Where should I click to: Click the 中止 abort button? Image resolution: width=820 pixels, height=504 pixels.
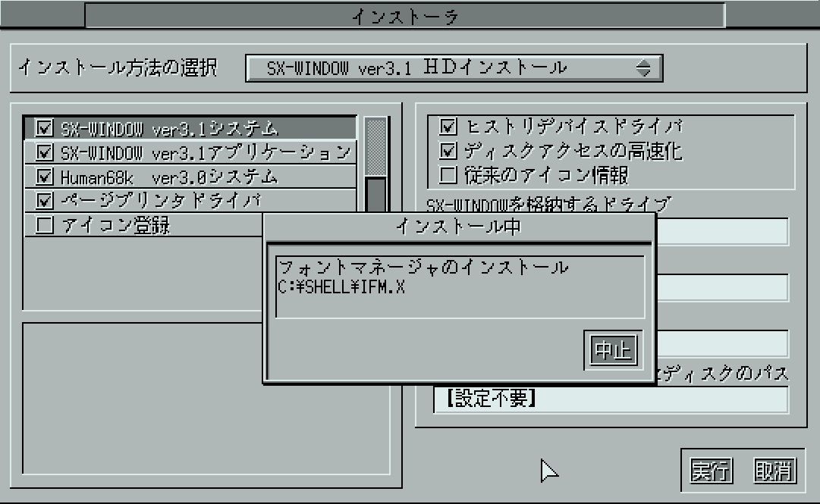[613, 350]
